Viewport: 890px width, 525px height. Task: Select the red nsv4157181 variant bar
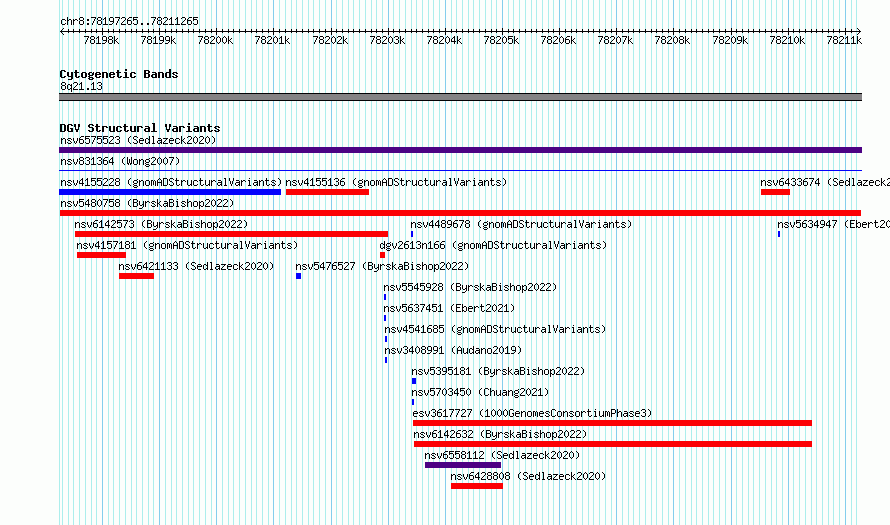pyautogui.click(x=101, y=255)
